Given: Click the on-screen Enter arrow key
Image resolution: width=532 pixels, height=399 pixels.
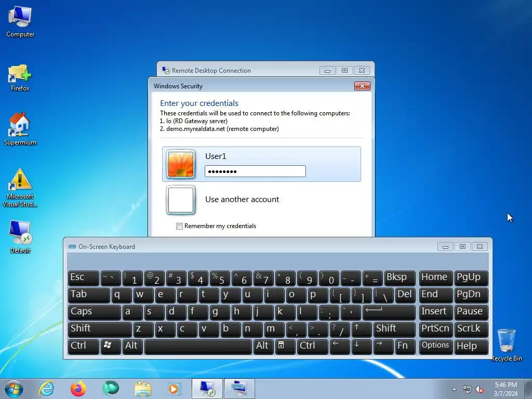Looking at the screenshot, I should point(389,312).
